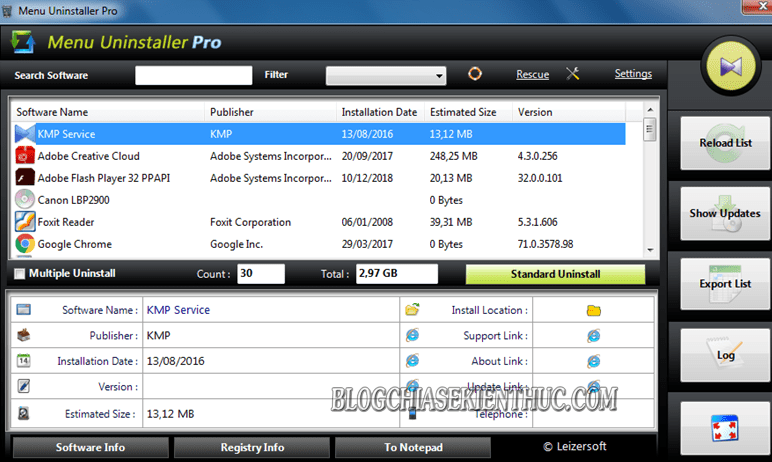
Task: Click the Standard Uninstall button
Action: coord(555,274)
